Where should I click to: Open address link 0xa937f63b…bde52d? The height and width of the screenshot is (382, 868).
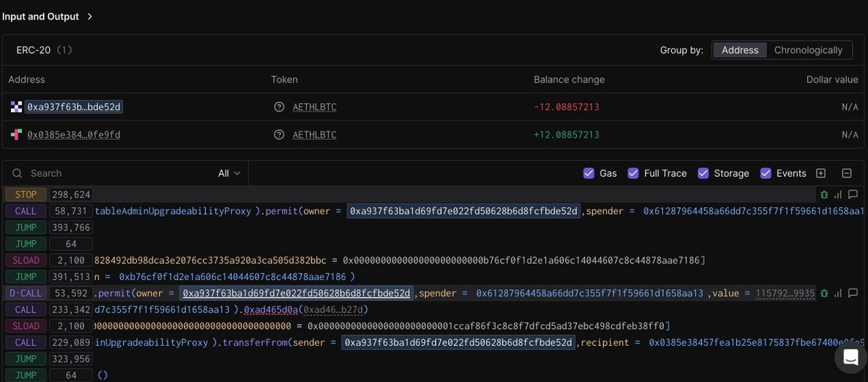coord(75,107)
